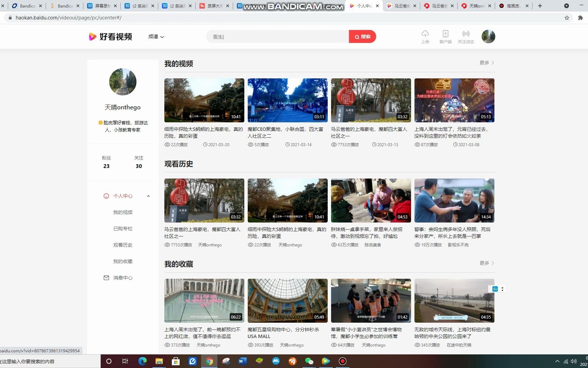
Task: Click the lock icon in address bar
Action: (10, 18)
